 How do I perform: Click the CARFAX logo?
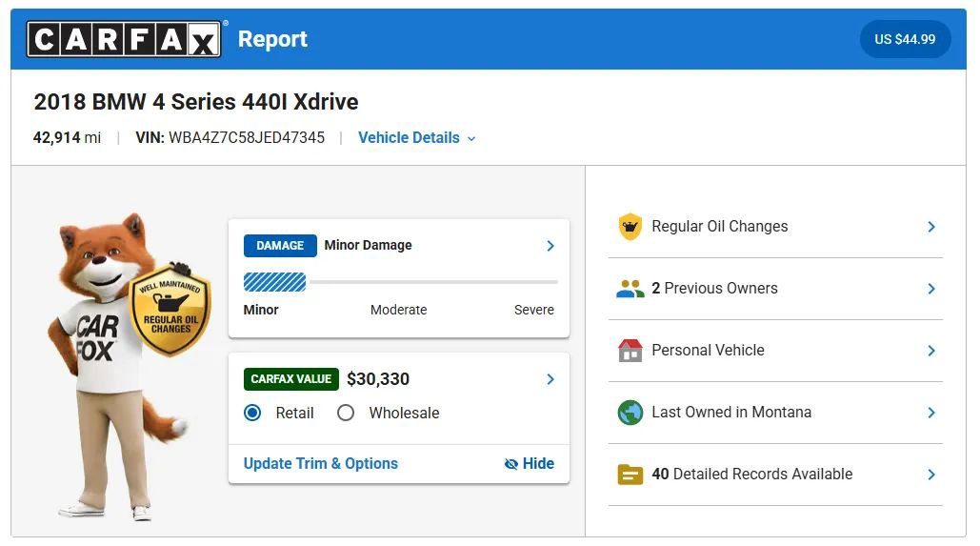tap(124, 39)
